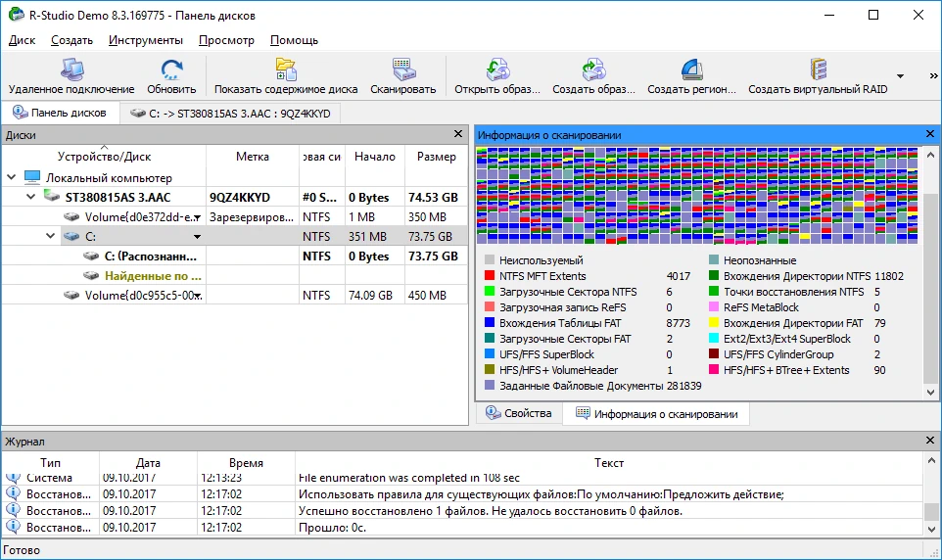
Task: Click the scan info scrollbar up arrow
Action: tap(930, 154)
